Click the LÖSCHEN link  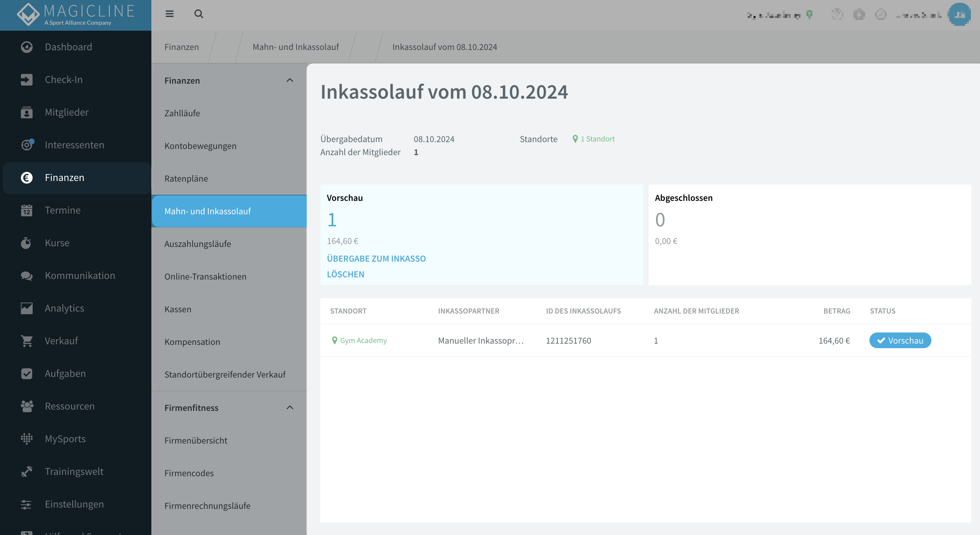tap(345, 274)
